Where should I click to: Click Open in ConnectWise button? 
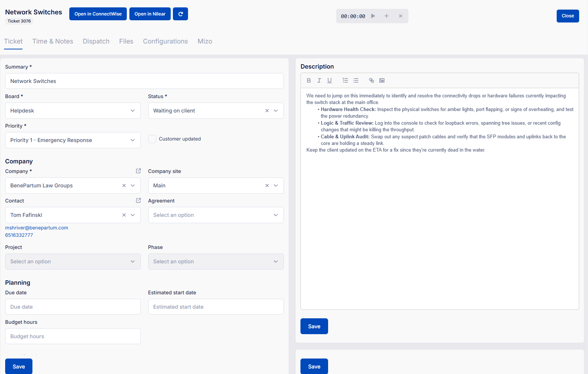pyautogui.click(x=98, y=14)
